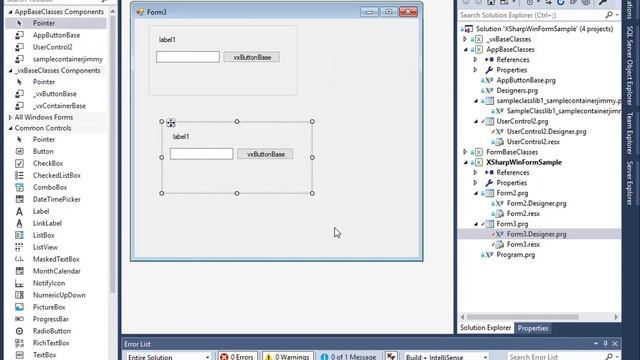Choose the RadioButton control
Screen dimensions: 640x360
52,331
